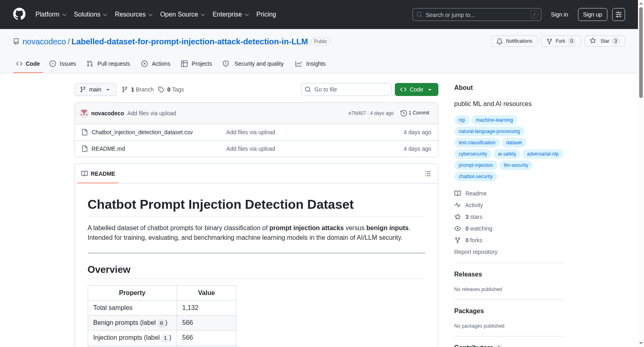
Task: Click Sign in
Action: (559, 15)
